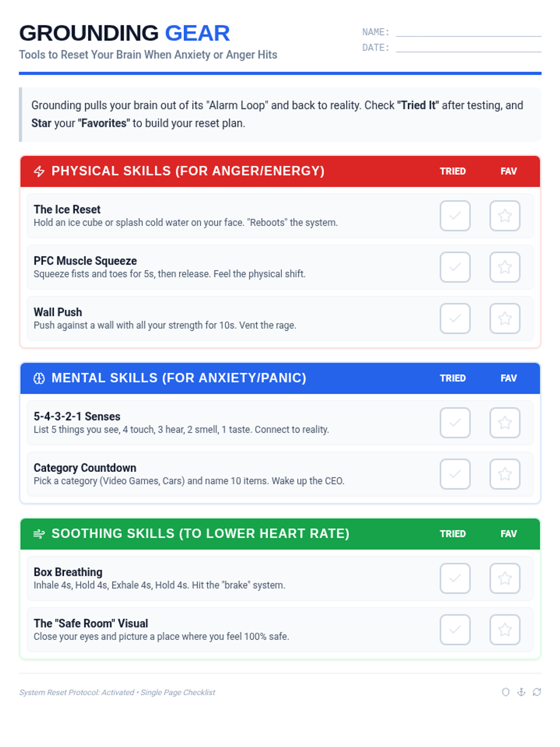Screen dimensions: 560x747
Task: Click the lightning bolt Physical Skills icon
Action: pos(39,171)
